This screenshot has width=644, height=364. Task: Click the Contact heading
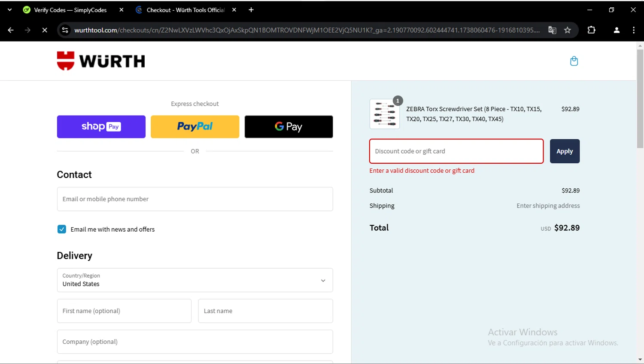tap(74, 175)
